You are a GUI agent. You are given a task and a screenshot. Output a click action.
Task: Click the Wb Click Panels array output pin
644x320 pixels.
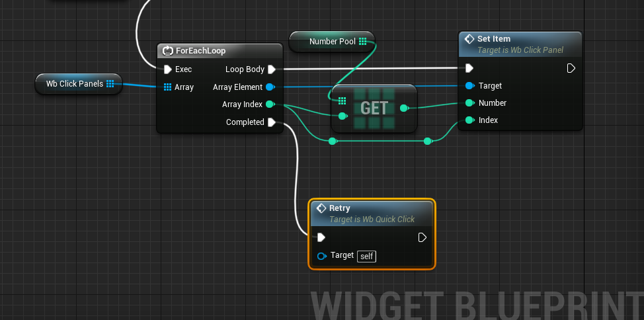click(x=110, y=84)
